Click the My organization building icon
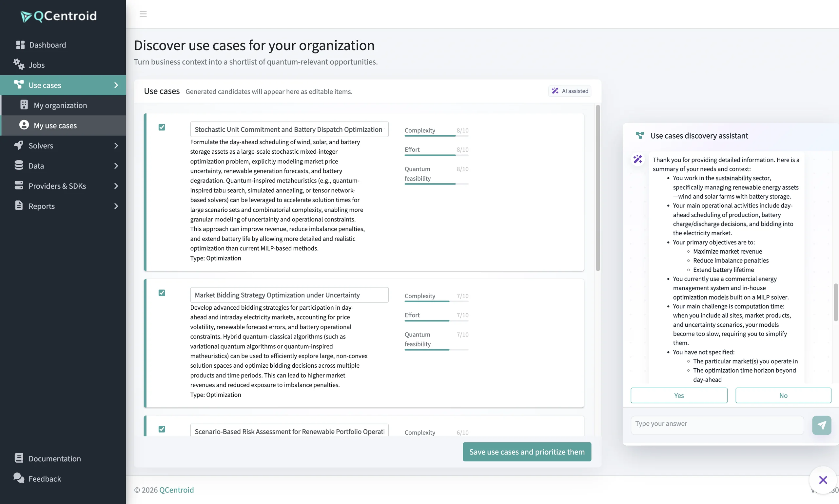Screen dimensions: 839x504 24,105
